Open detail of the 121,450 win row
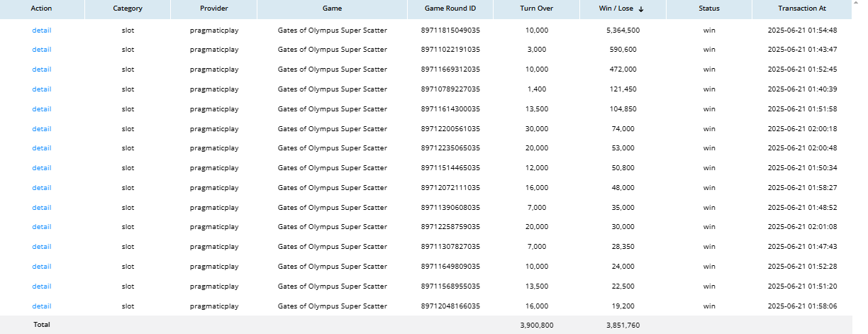868x334 pixels. tap(42, 89)
